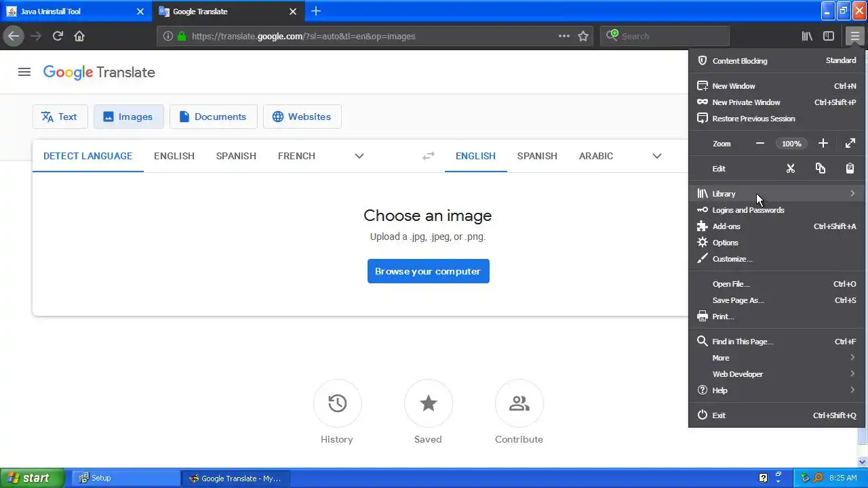868x488 pixels.
Task: Open Firefox Options
Action: (x=776, y=242)
